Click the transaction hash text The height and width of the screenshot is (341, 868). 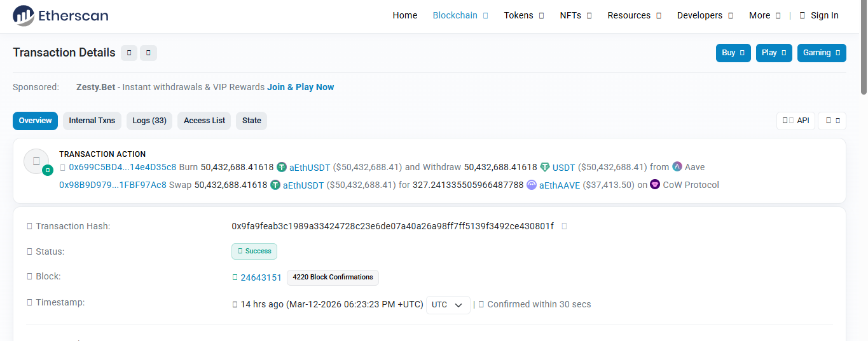(x=392, y=226)
